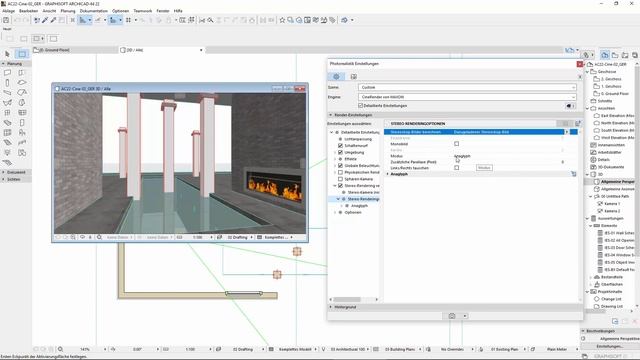Open the size tab icon in render dialog
This screenshot has height=360, width=640.
pyautogui.click(x=353, y=76)
